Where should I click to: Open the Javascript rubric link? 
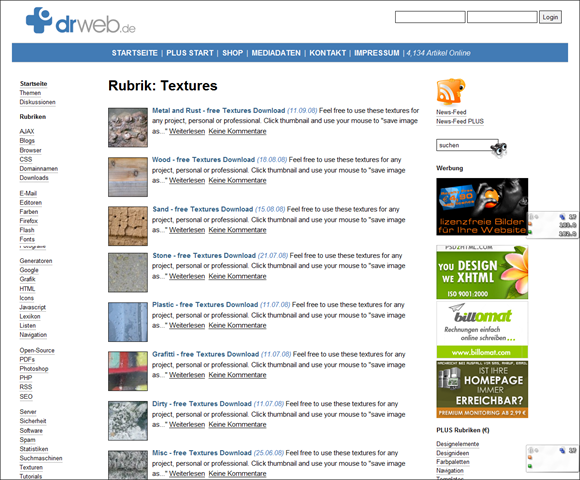tap(33, 307)
